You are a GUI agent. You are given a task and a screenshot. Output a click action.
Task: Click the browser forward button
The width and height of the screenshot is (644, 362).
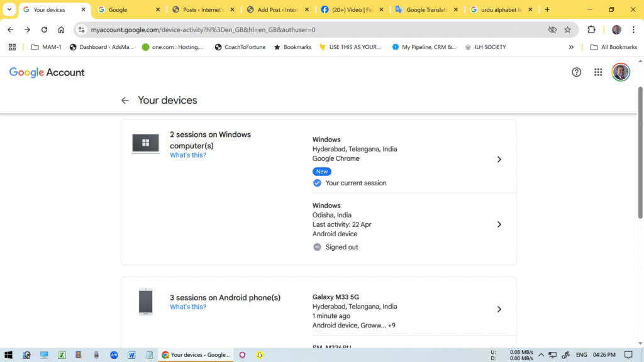(x=27, y=30)
